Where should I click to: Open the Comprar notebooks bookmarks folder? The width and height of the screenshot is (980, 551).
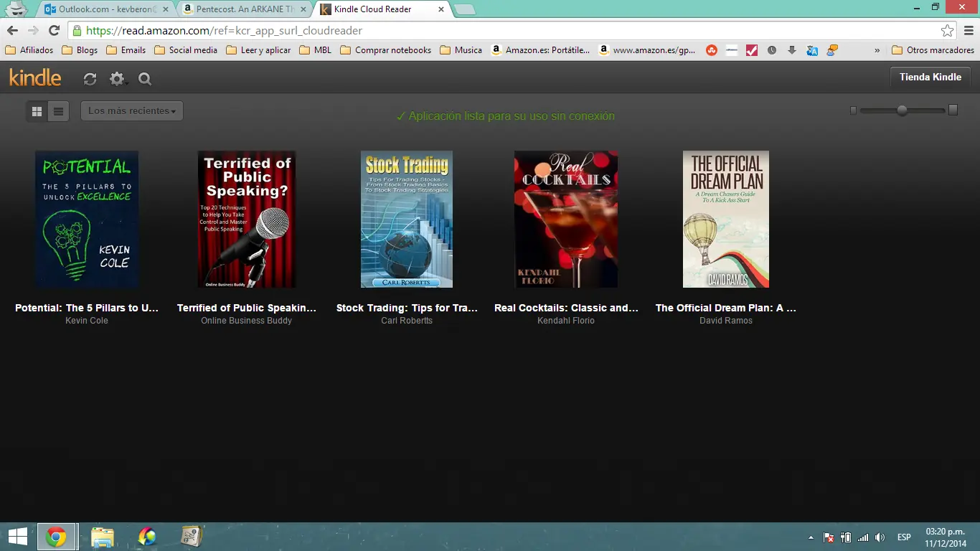tap(386, 50)
